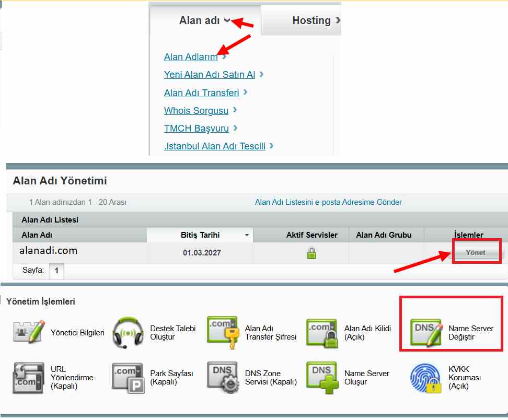
Task: Go to Alan Adı Transferi link
Action: (x=202, y=93)
